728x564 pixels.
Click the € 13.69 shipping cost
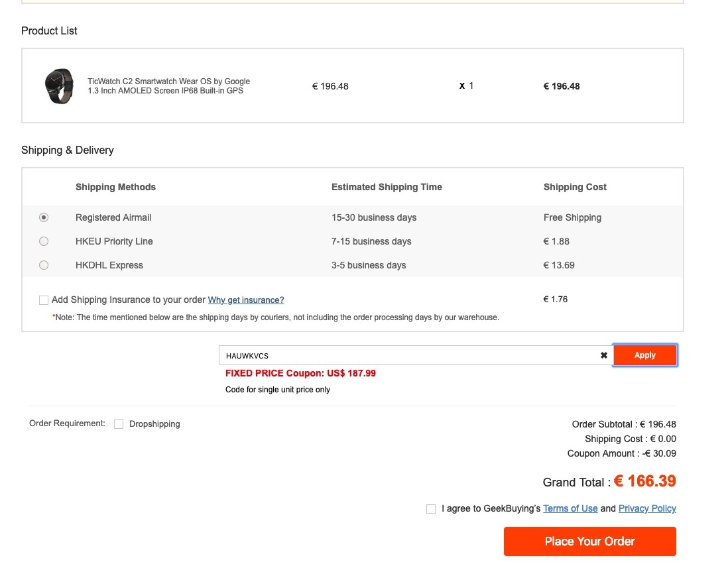pyautogui.click(x=559, y=265)
